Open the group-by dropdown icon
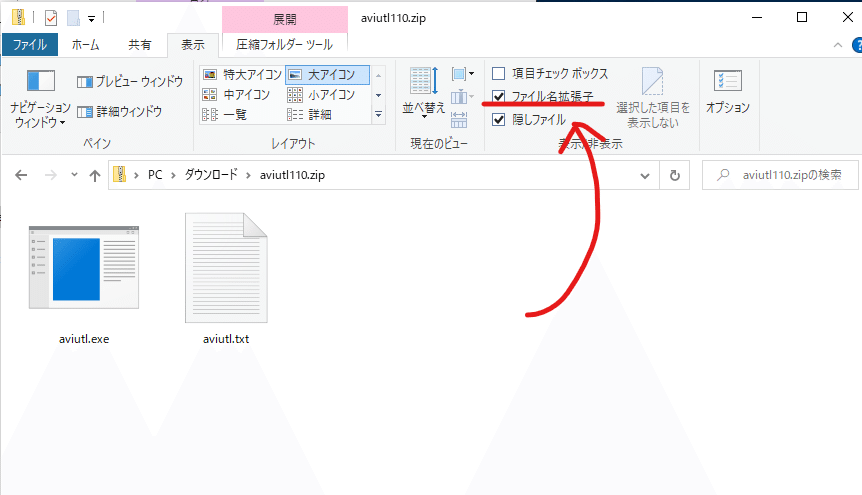Image resolution: width=862 pixels, height=495 pixels. pos(463,74)
